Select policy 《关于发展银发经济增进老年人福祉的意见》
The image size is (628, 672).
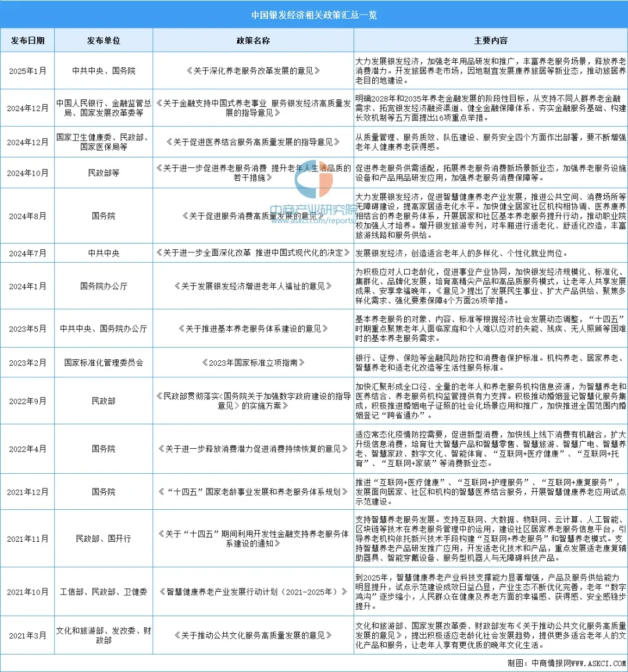253,286
